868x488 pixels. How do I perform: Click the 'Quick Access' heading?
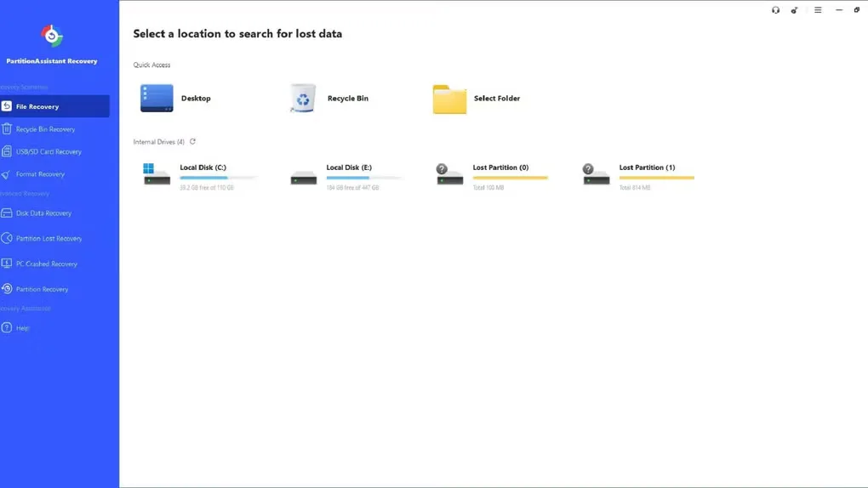point(151,65)
